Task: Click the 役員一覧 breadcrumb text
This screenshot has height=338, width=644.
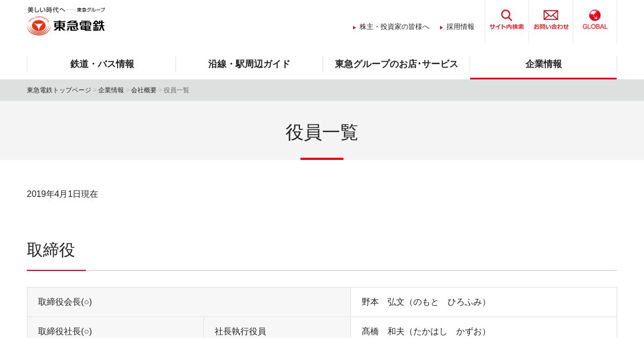Action: point(177,90)
